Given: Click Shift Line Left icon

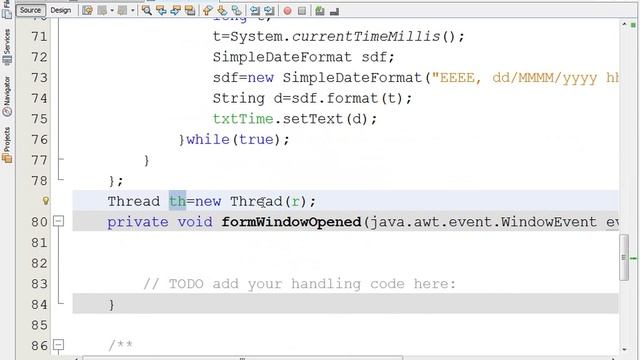Looking at the screenshot, I should pyautogui.click(x=255, y=11).
